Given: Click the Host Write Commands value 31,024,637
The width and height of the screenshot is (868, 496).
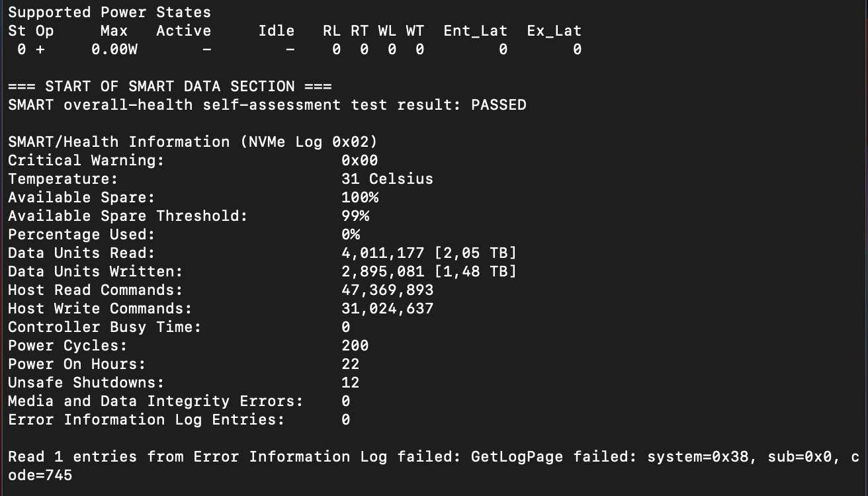Looking at the screenshot, I should (387, 309).
